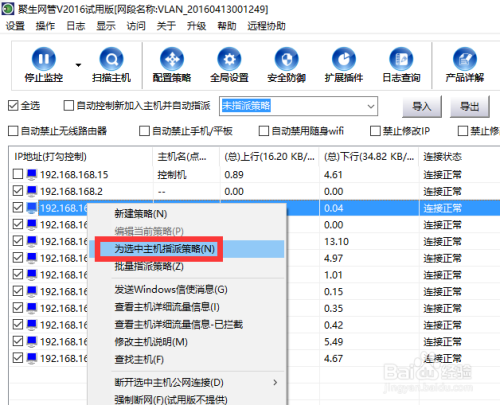Open the 未指派策略 policy dropdown
The width and height of the screenshot is (500, 405).
[x=371, y=106]
